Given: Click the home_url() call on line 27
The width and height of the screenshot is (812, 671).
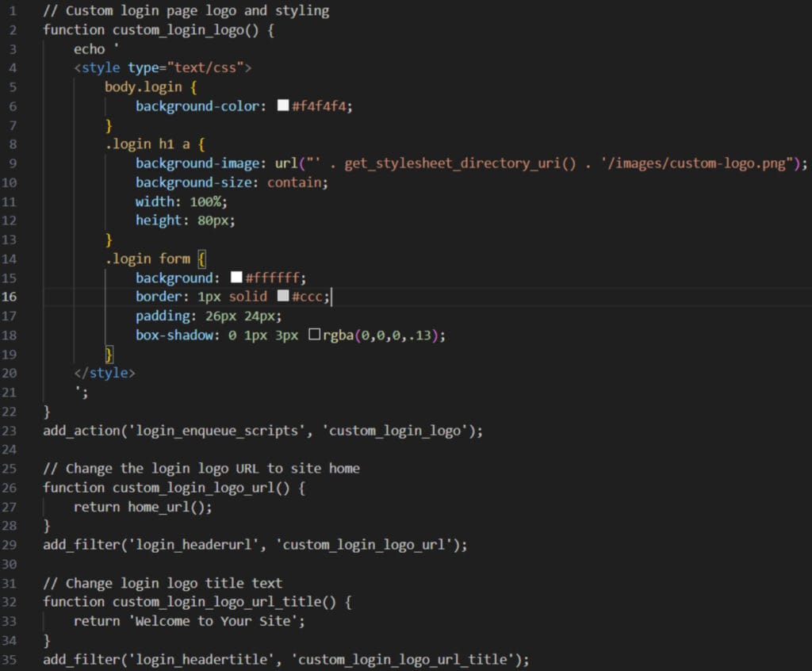Looking at the screenshot, I should tap(170, 507).
